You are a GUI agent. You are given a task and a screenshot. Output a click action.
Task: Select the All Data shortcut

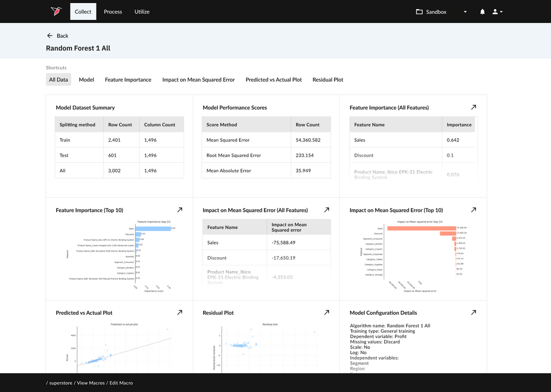59,80
